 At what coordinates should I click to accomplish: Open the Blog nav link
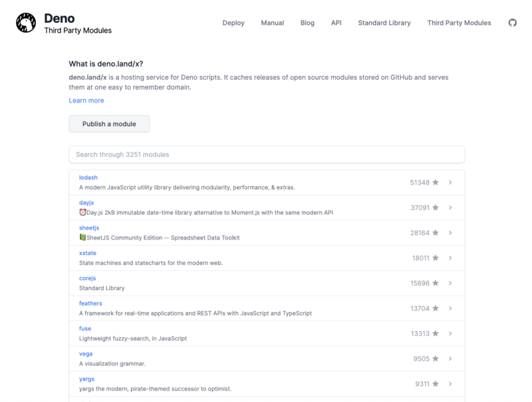click(307, 23)
